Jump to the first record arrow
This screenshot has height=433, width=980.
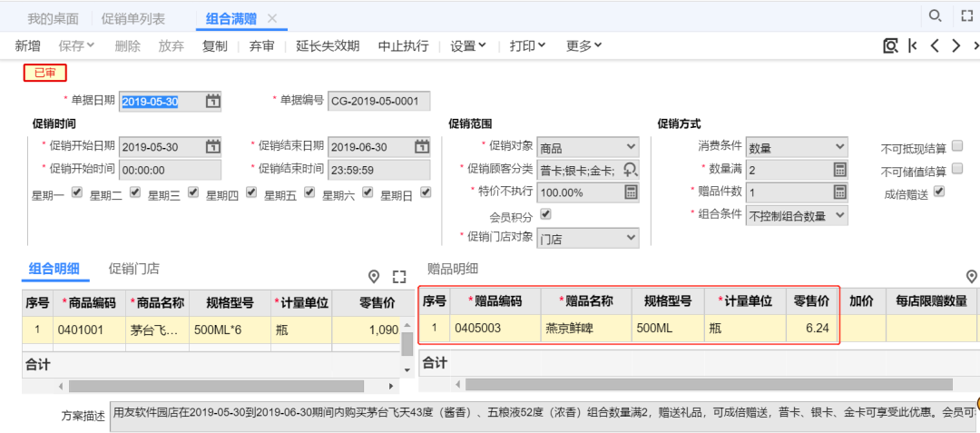pos(913,45)
